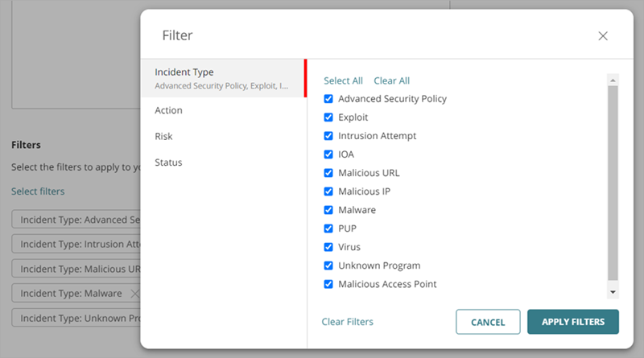Open the Action filter category
644x358 pixels.
(x=169, y=110)
